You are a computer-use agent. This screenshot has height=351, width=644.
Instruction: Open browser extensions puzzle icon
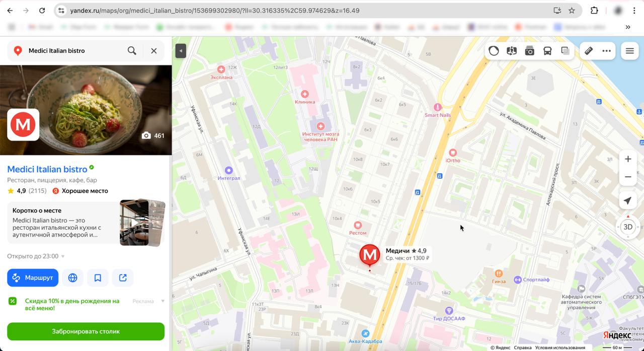point(594,11)
